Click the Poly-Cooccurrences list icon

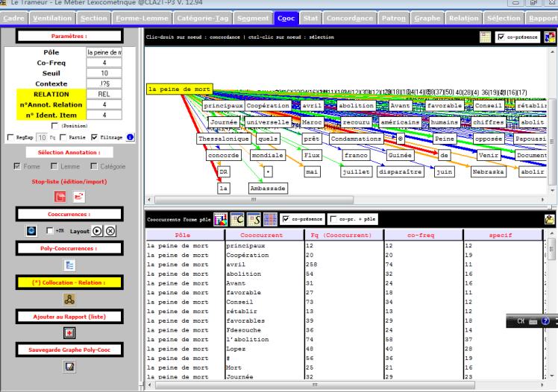(69, 265)
